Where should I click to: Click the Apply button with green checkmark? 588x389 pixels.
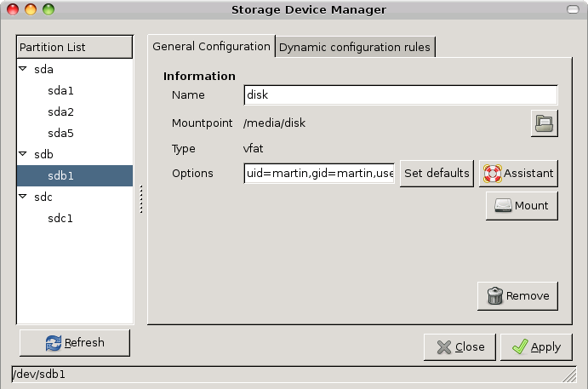click(x=535, y=346)
